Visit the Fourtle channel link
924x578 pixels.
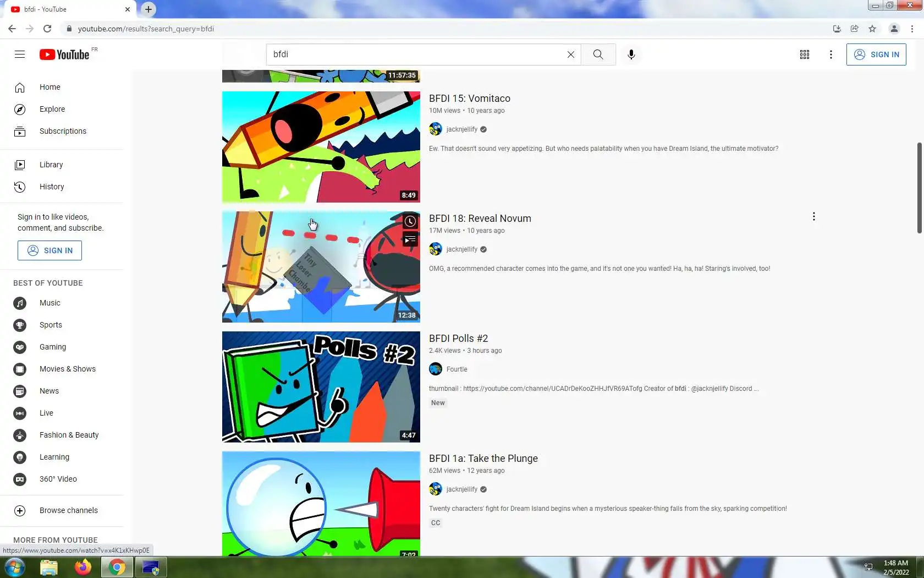457,369
